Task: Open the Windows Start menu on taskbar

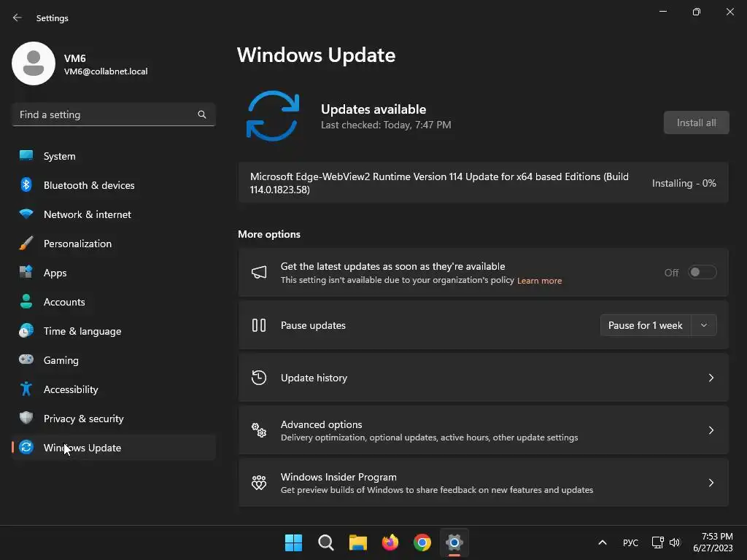Action: (293, 542)
